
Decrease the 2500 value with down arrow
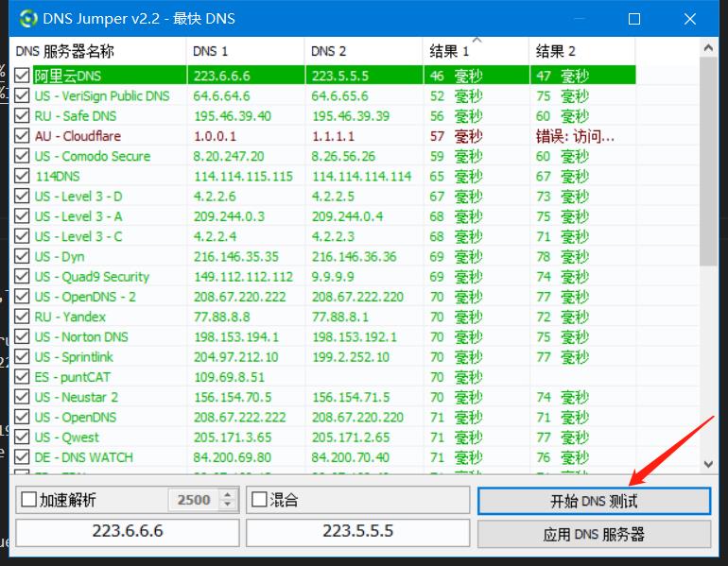pos(227,506)
